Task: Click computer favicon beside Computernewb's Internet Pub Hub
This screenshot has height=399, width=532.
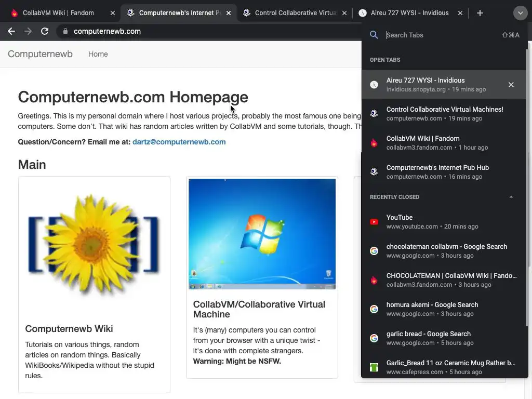Action: pyautogui.click(x=374, y=172)
